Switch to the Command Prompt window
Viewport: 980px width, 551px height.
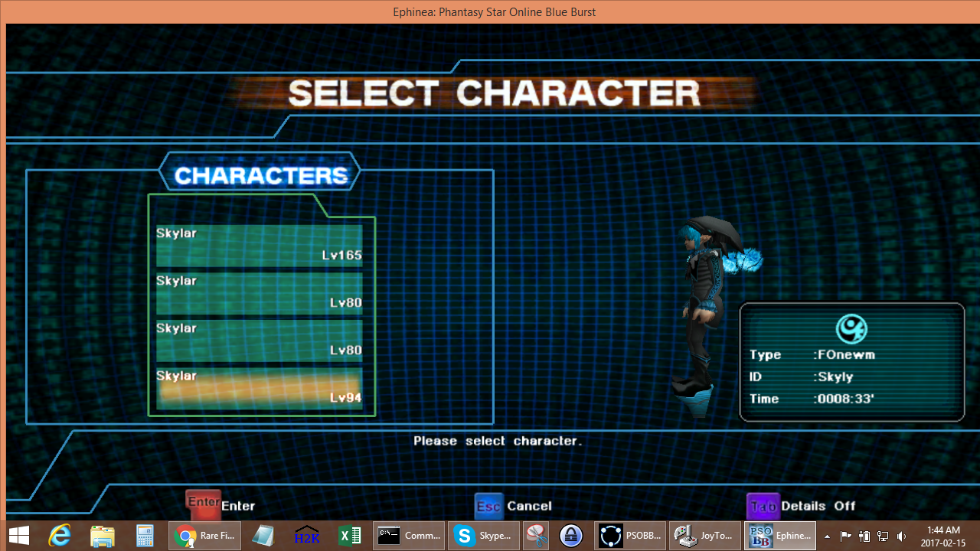(410, 536)
